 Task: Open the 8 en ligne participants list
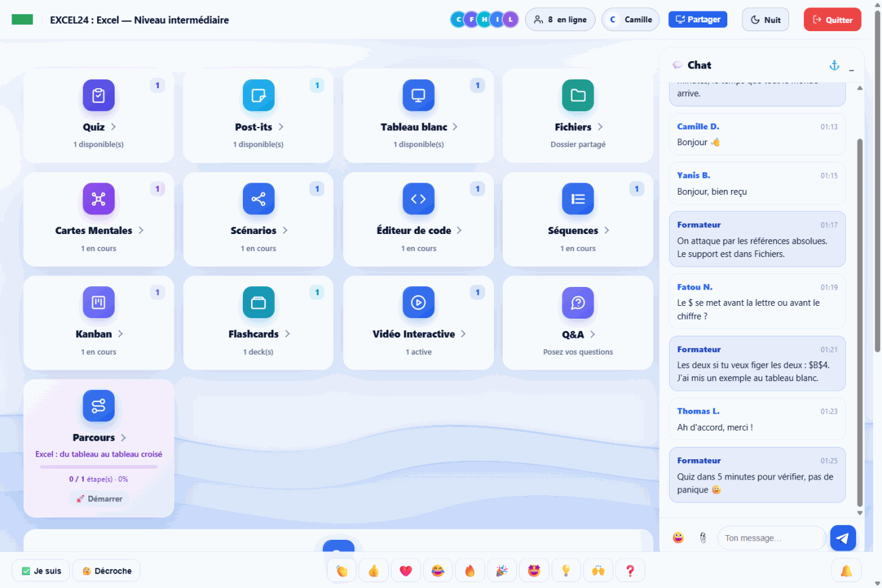tap(560, 20)
